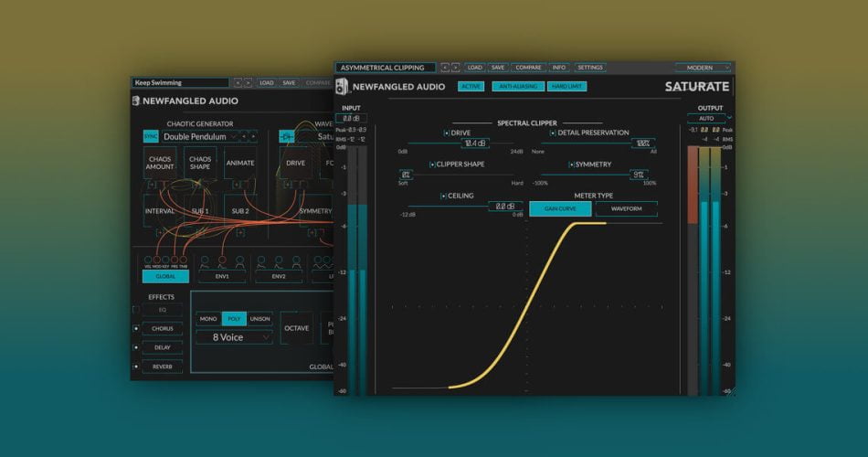Open SETTINGS in the Saturate window
The width and height of the screenshot is (868, 457).
(x=590, y=68)
